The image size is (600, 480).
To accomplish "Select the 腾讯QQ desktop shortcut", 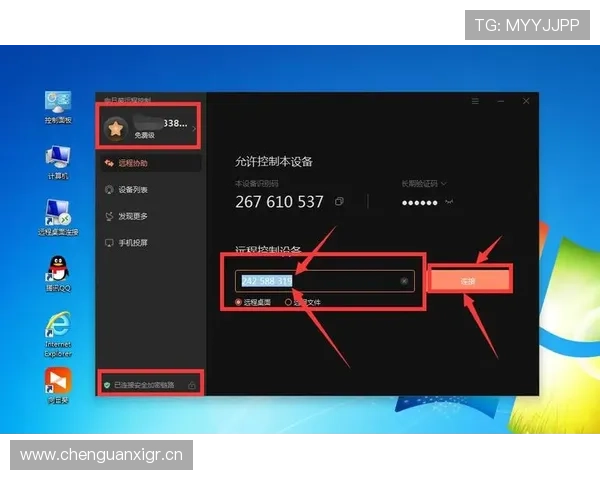I will pos(58,274).
